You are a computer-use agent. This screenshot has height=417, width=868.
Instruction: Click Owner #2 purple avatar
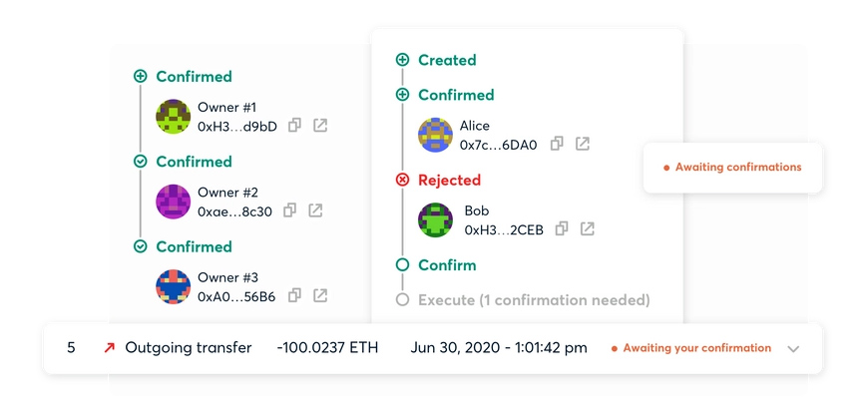tap(174, 202)
